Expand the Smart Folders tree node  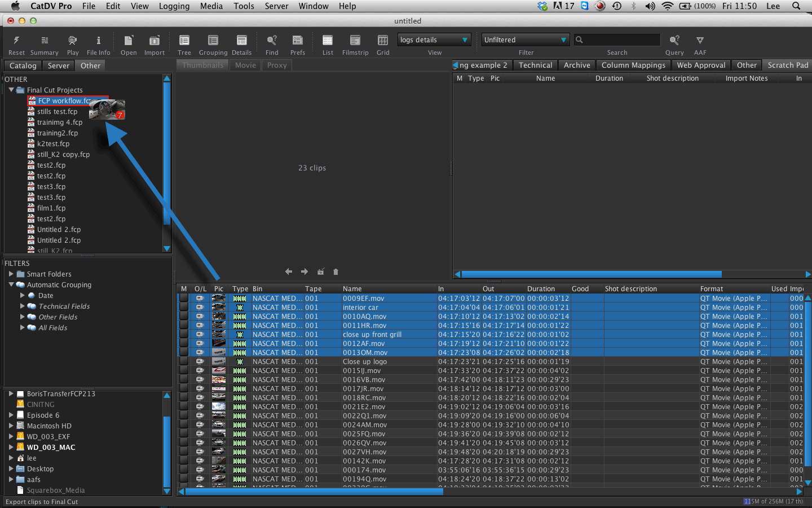tap(11, 274)
